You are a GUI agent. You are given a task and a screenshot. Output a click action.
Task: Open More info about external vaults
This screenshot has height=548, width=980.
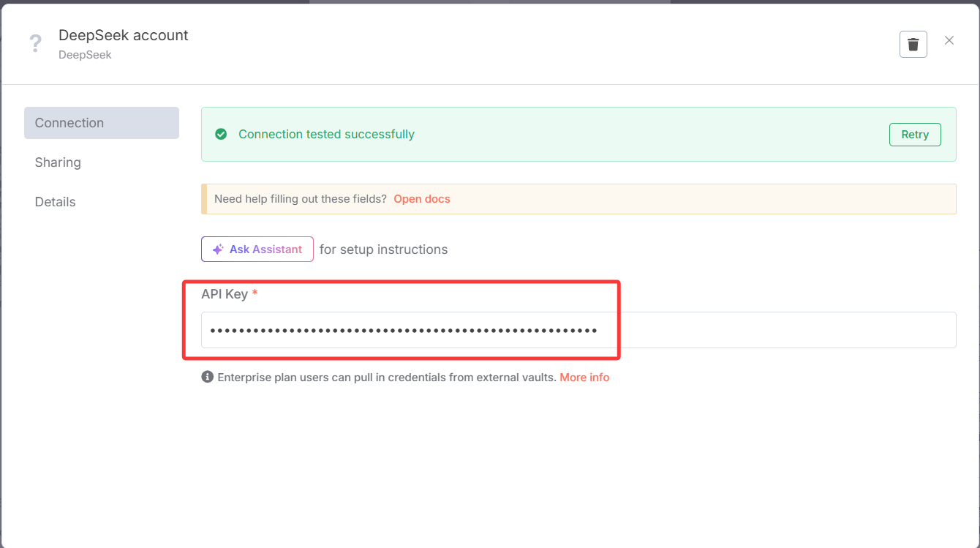tap(584, 378)
